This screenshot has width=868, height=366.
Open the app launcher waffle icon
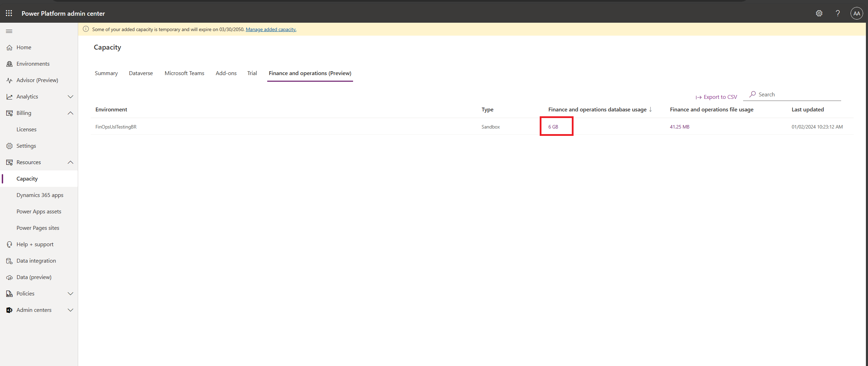9,13
